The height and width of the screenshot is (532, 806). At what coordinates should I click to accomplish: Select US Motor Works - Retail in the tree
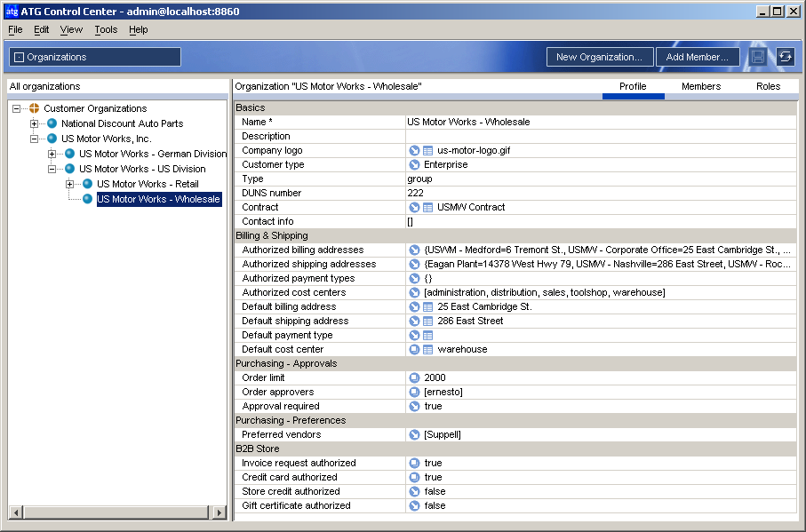[x=148, y=184]
